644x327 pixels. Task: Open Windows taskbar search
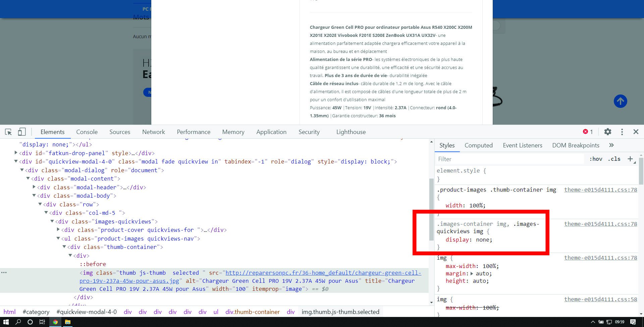18,322
